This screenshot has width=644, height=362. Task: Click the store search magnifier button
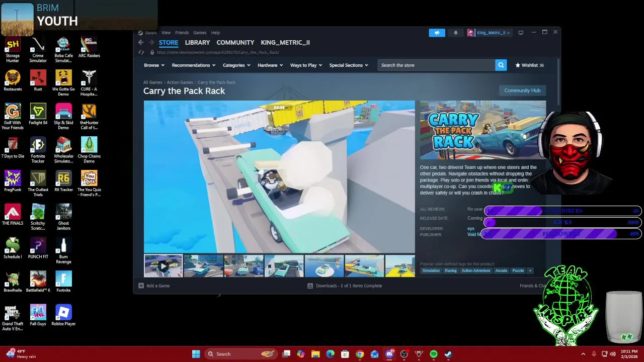point(501,65)
